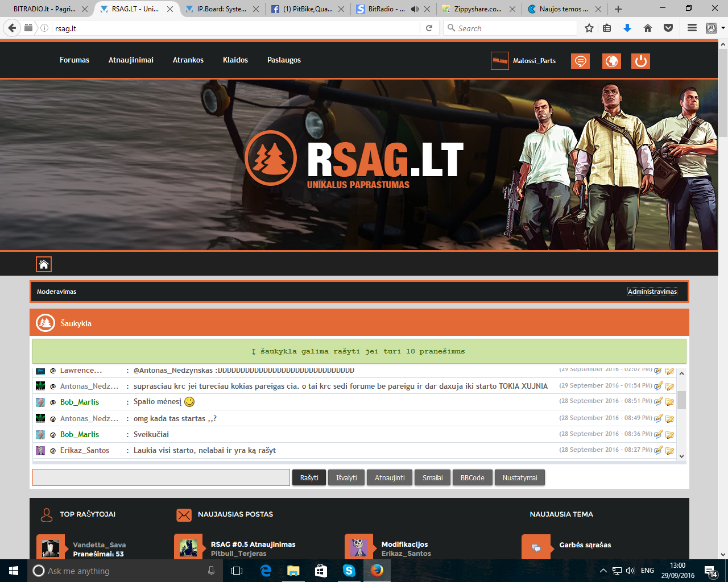Click yellow folder icon on 08:36 PM shout

(x=670, y=435)
